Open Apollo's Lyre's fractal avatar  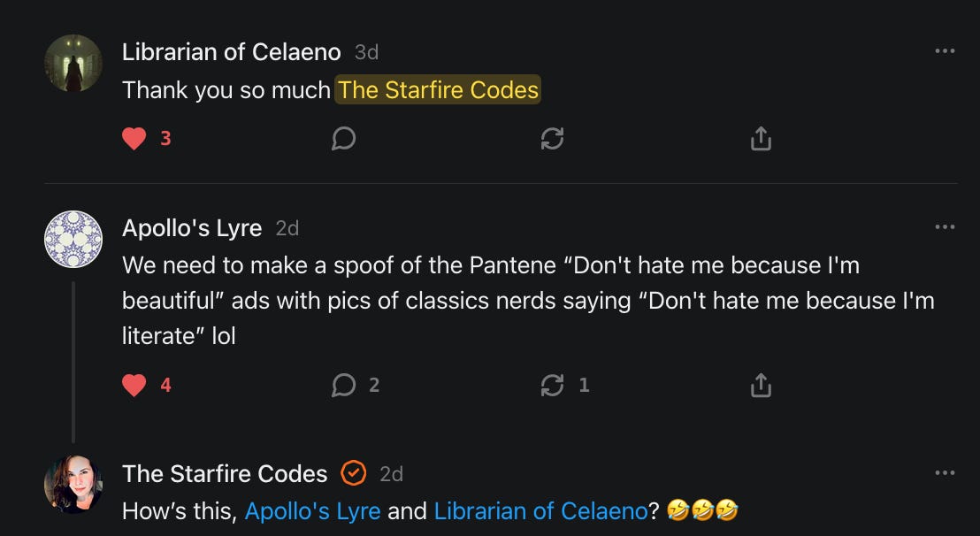(x=73, y=239)
